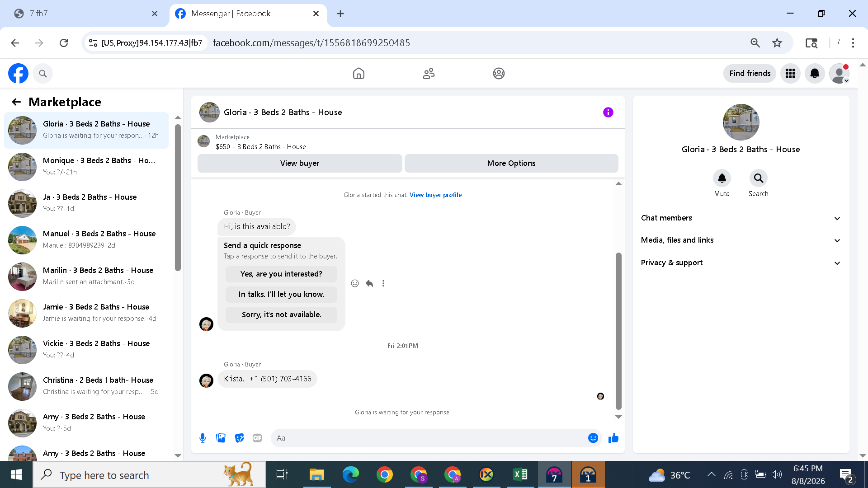Choose a GIF with the GIF icon
The height and width of the screenshot is (488, 868).
(x=257, y=438)
